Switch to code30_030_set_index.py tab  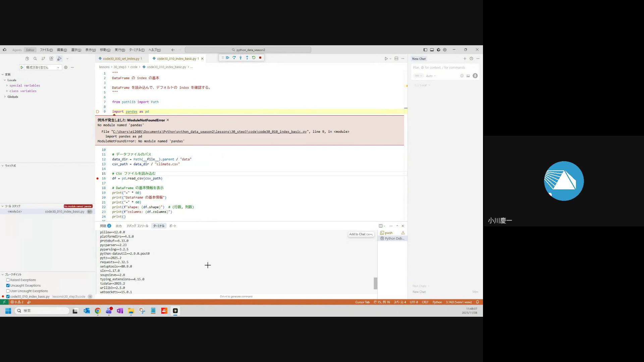click(x=121, y=59)
